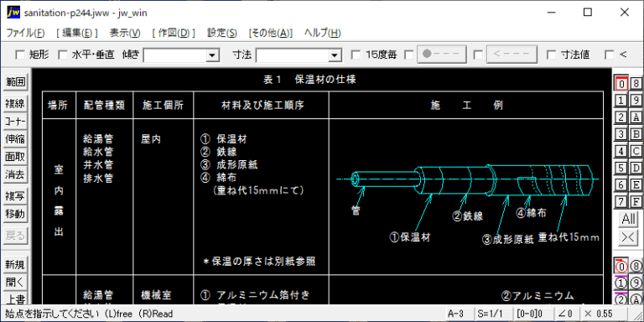
Task: Select layer F button in upper layer panel
Action: pyautogui.click(x=636, y=201)
